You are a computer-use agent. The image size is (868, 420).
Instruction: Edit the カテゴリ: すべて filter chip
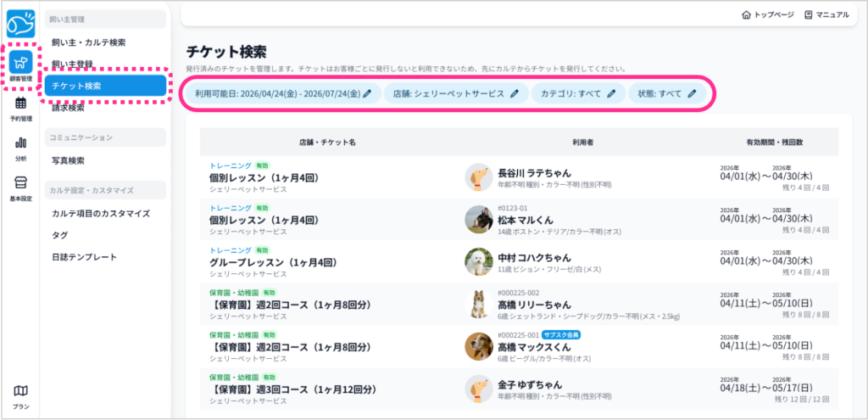[x=578, y=93]
